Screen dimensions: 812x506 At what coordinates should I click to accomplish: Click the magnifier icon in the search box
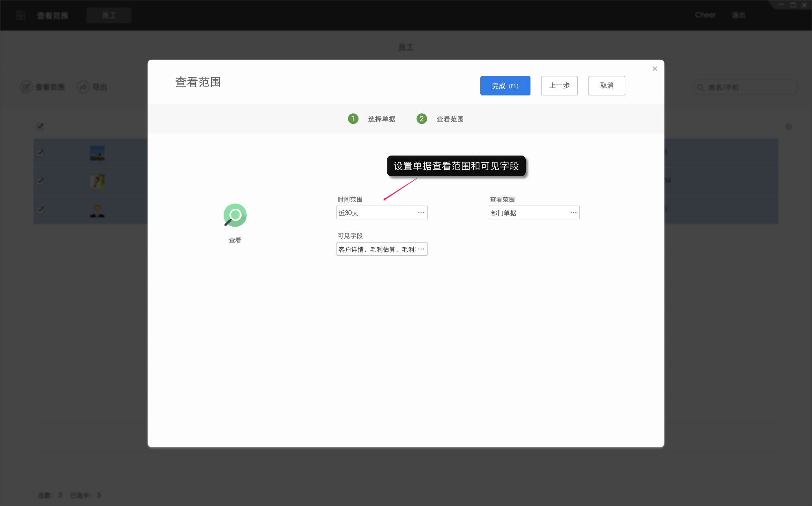701,87
